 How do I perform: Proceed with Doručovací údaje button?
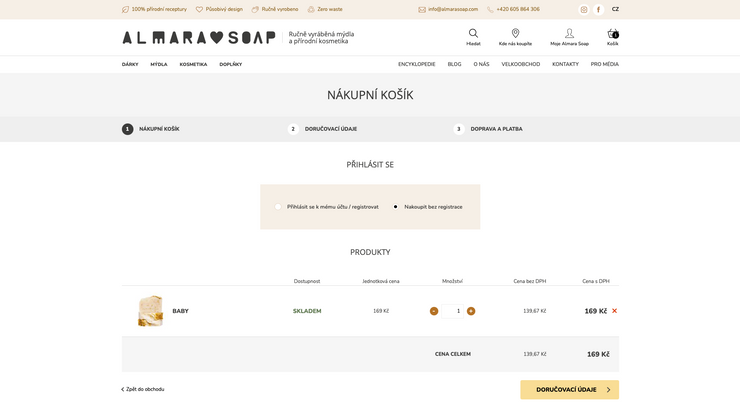click(569, 390)
